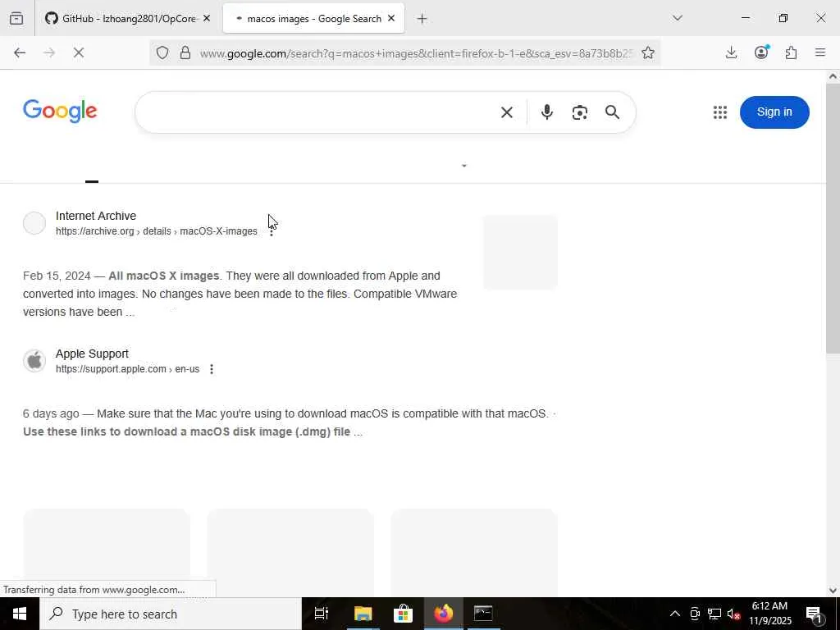
Task: Expand the list all tabs dropdown
Action: [x=677, y=18]
